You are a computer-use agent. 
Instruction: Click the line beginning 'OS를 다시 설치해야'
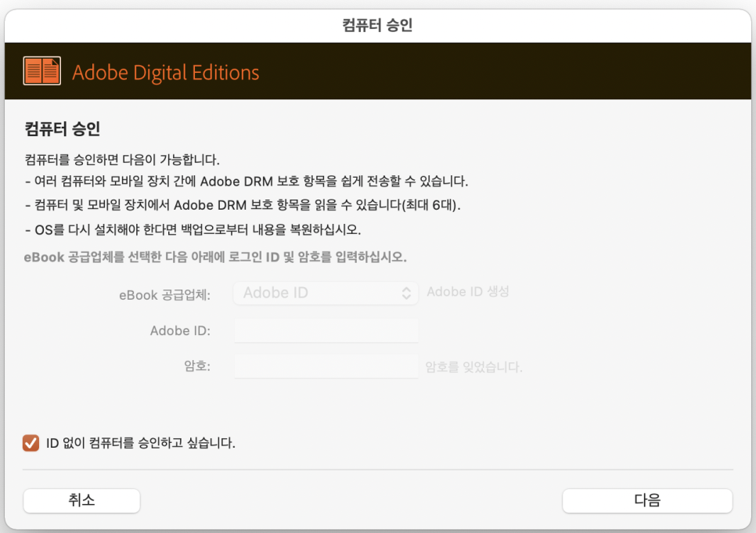[193, 229]
